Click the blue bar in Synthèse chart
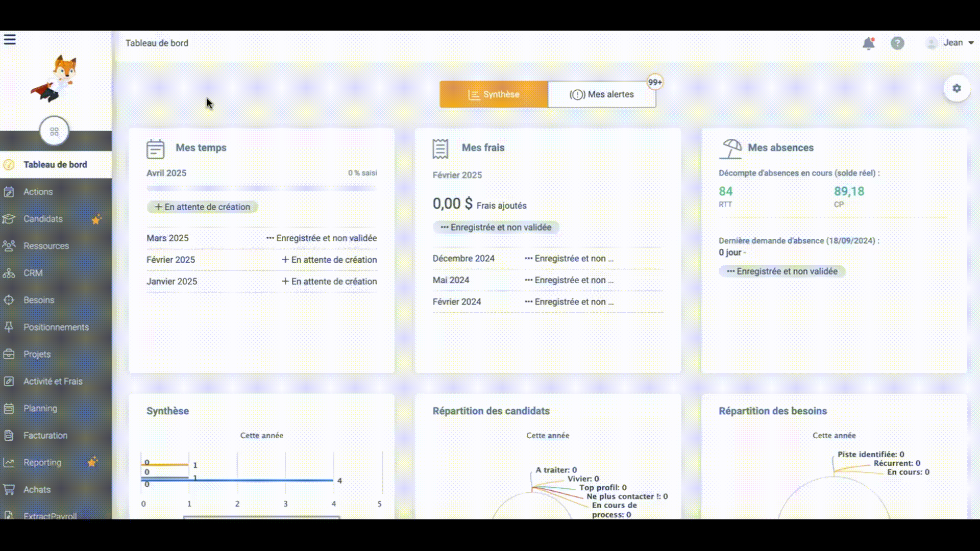980x551 pixels. point(237,480)
